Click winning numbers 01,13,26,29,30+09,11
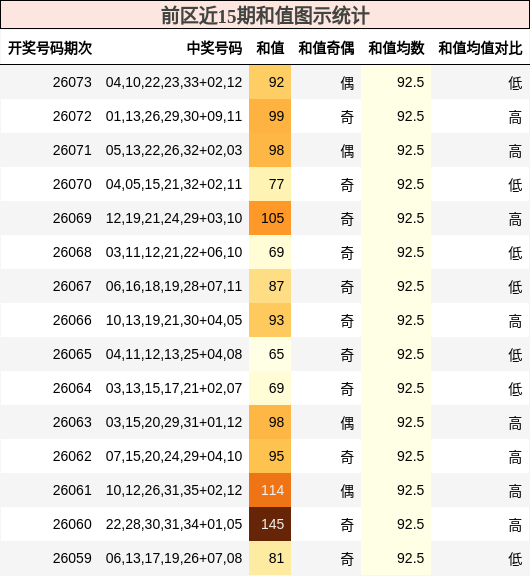Viewport: 530px width, 576px height. 174,116
